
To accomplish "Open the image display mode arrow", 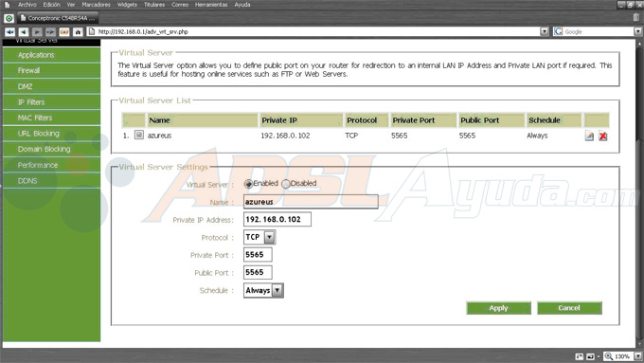I will (x=598, y=356).
